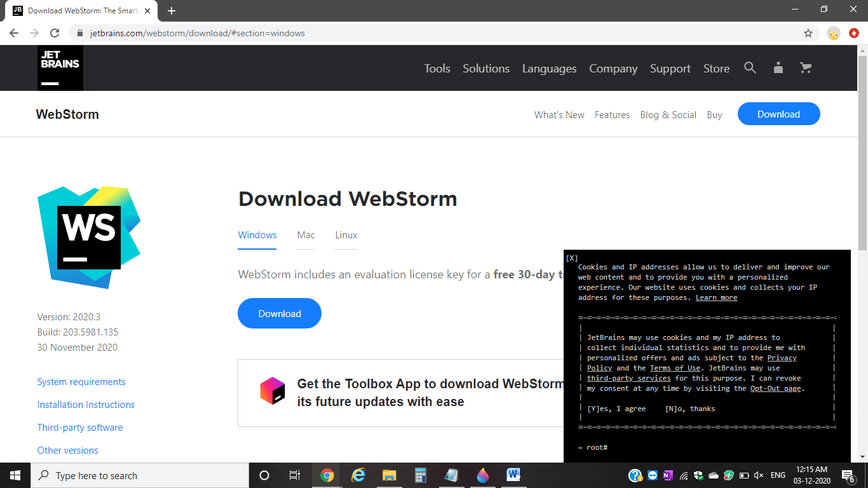Click the red extension icon in Chrome toolbar
Screen dimensions: 868x488
854,34
